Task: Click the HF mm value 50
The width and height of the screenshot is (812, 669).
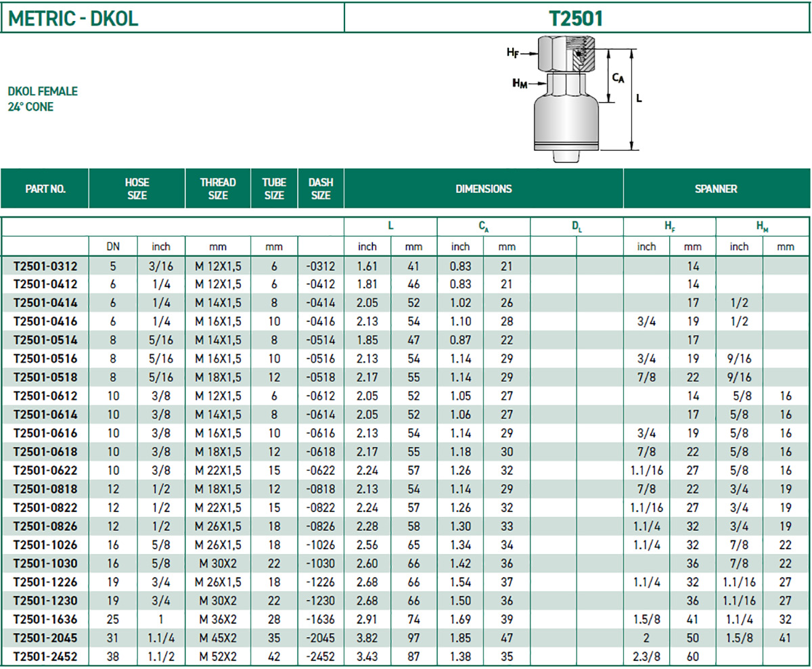Action: [693, 637]
